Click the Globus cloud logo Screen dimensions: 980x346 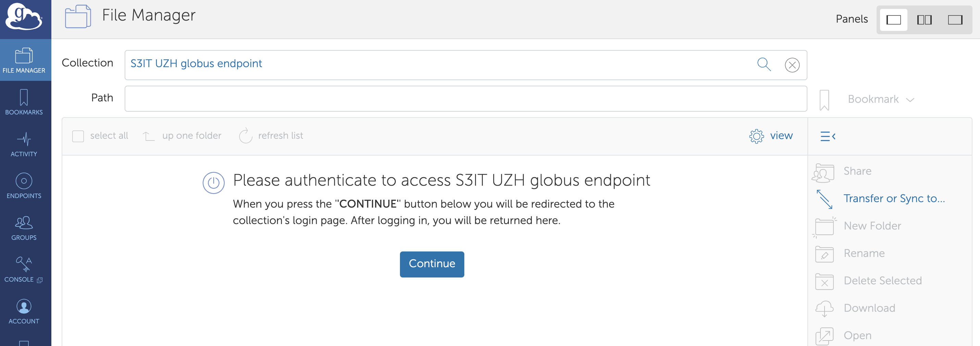24,17
